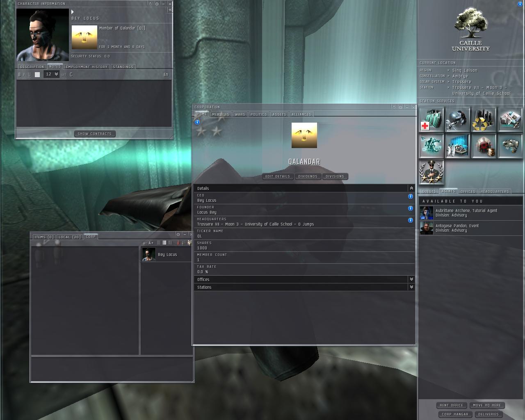Show info for CEO Bey Locus

[x=410, y=196]
